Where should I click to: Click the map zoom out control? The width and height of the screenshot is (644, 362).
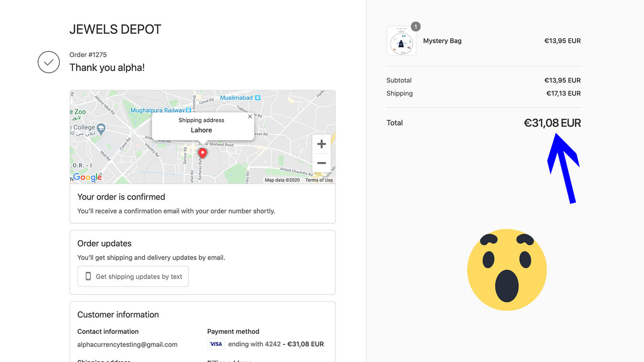click(321, 163)
